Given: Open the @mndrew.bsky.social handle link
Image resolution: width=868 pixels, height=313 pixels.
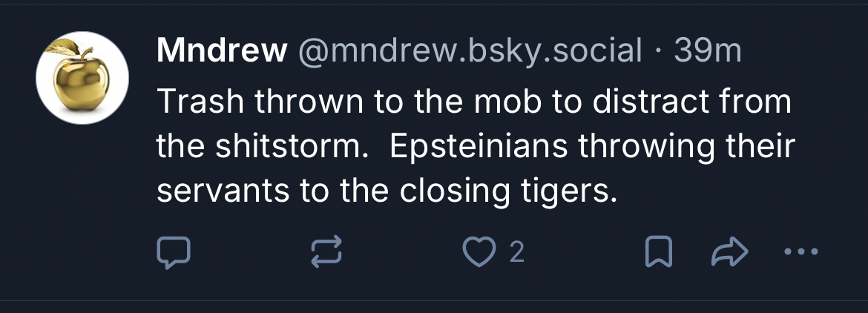Looking at the screenshot, I should (470, 50).
